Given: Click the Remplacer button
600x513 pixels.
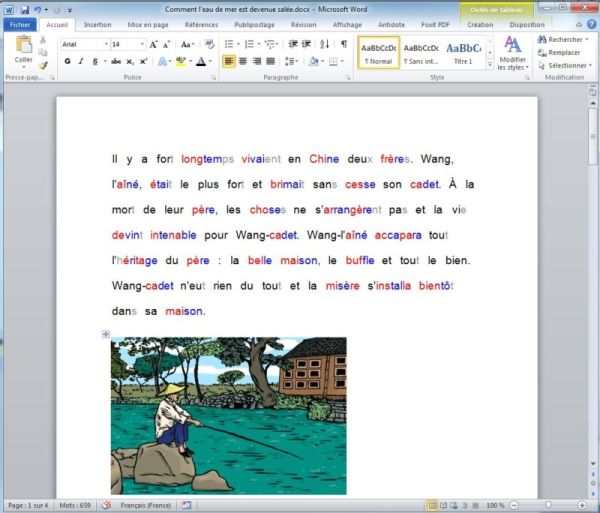Looking at the screenshot, I should point(566,52).
